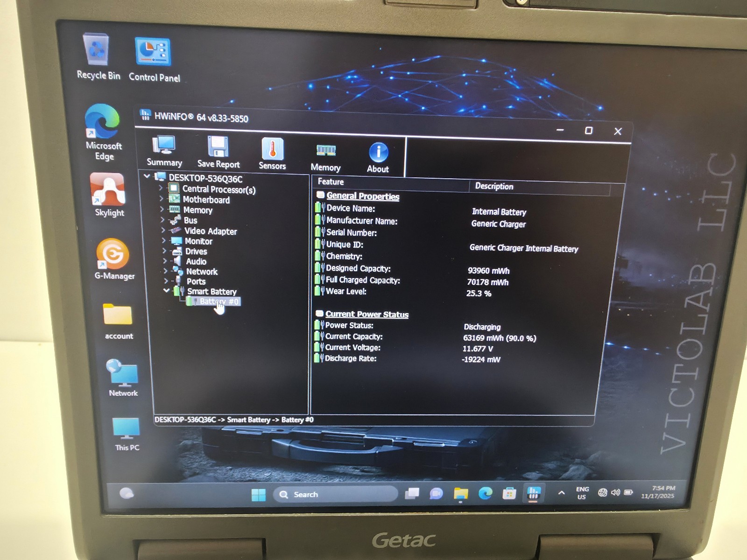This screenshot has height=560, width=747.
Task: Expand the Central Processor(s) node
Action: tap(161, 188)
